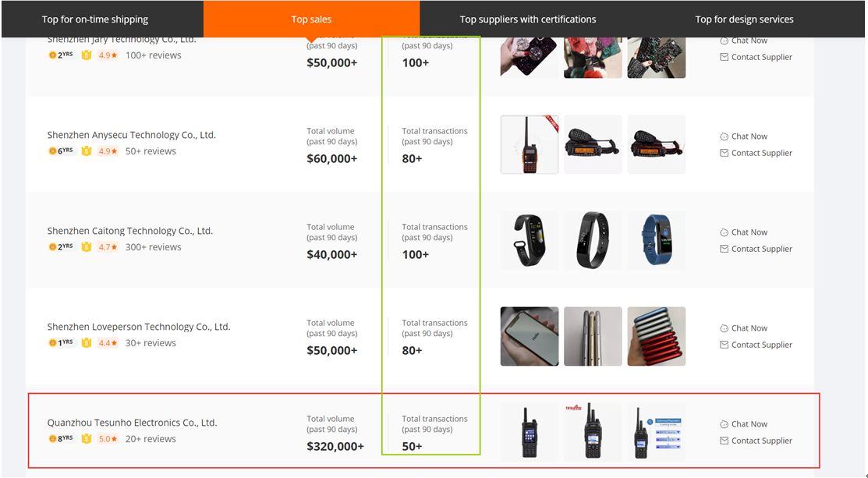The height and width of the screenshot is (478, 868).
Task: Open Shenzhen Caitong Technology Co., Ltd. page
Action: pyautogui.click(x=129, y=231)
